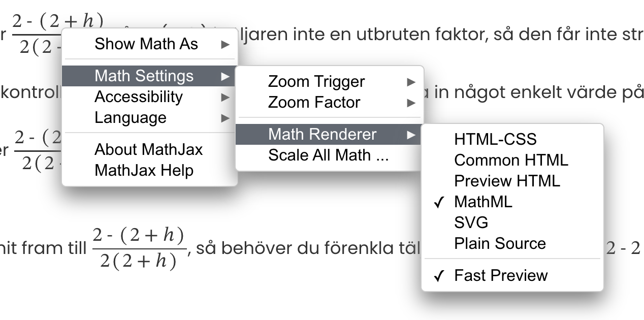The image size is (644, 320).
Task: Expand the Language submenu arrow
Action: 226,118
